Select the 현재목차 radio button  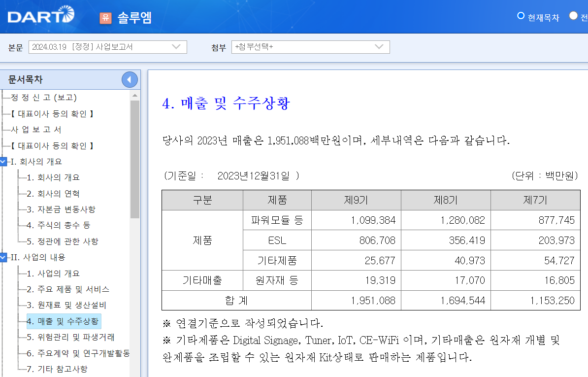(521, 15)
